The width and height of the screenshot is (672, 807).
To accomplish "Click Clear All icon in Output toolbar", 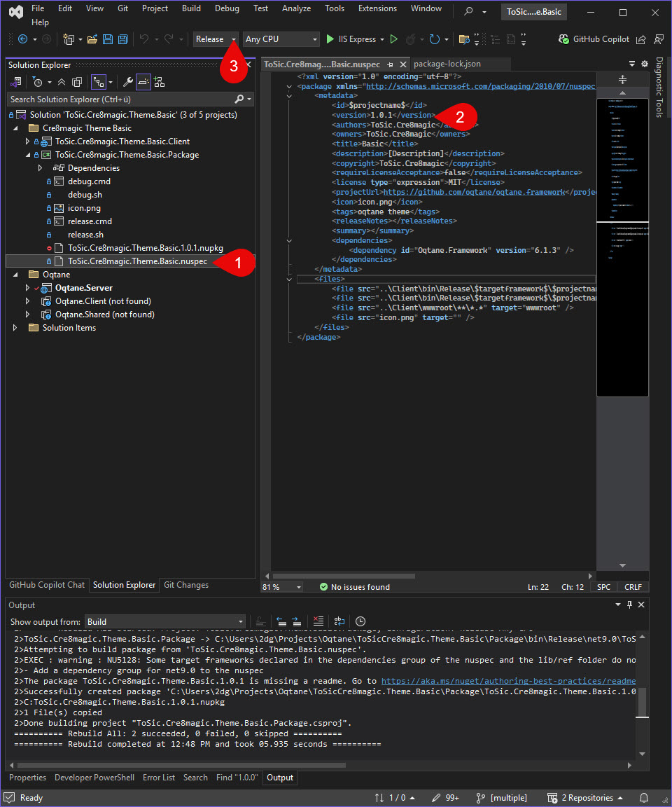I will (318, 621).
